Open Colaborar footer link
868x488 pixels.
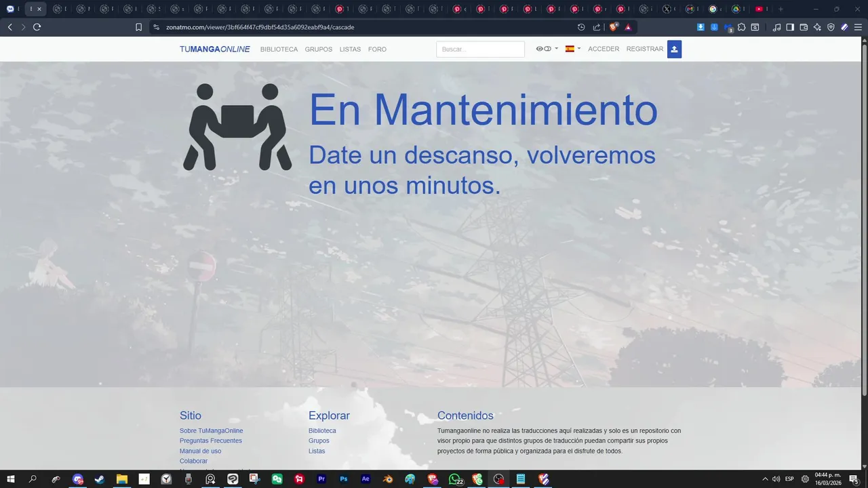pos(193,461)
